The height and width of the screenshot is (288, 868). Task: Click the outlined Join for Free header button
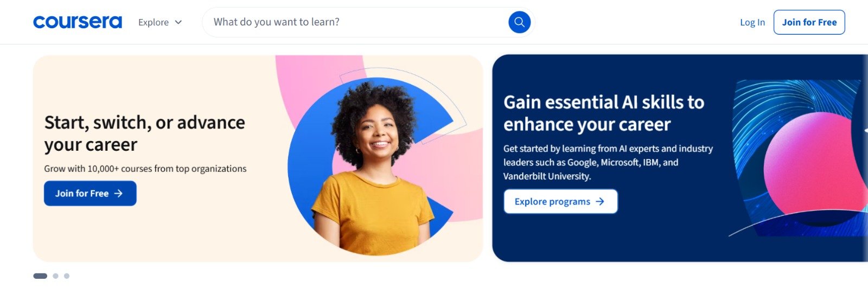point(809,22)
